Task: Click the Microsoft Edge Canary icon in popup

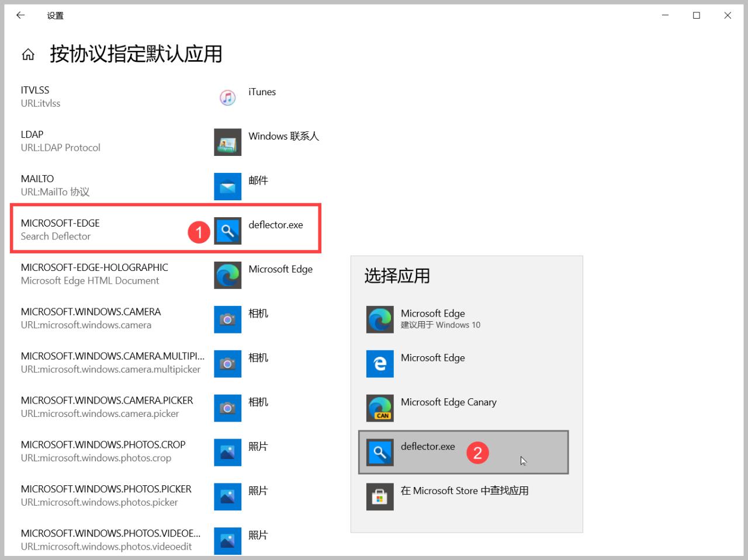Action: [380, 408]
